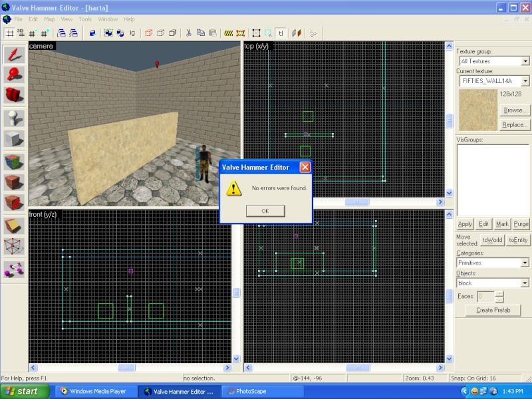Click the Browse texture button
532x399 pixels.
514,110
